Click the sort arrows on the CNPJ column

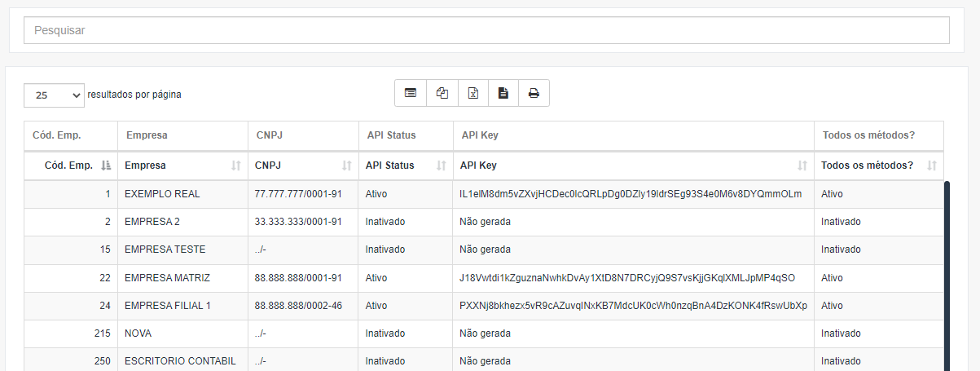[x=347, y=166]
